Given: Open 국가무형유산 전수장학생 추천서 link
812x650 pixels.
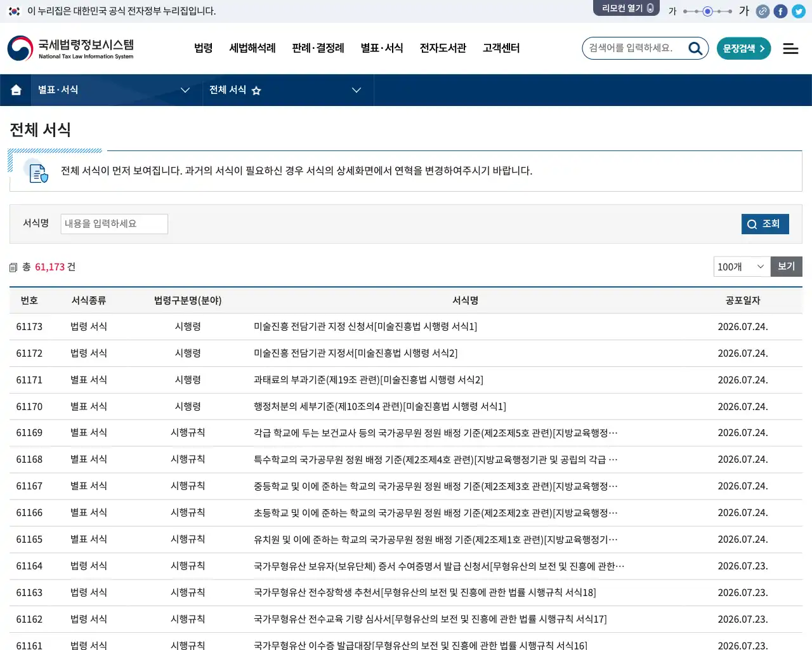Looking at the screenshot, I should [424, 593].
